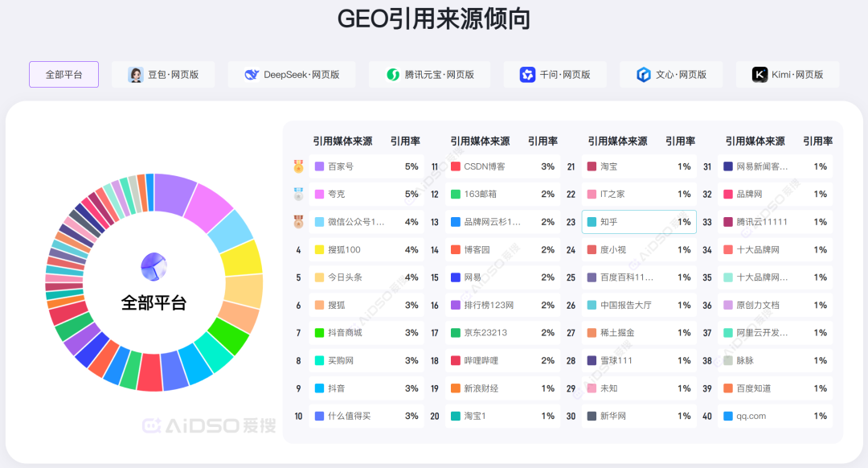Click the 腾讯元宝 green logo icon

tap(392, 75)
